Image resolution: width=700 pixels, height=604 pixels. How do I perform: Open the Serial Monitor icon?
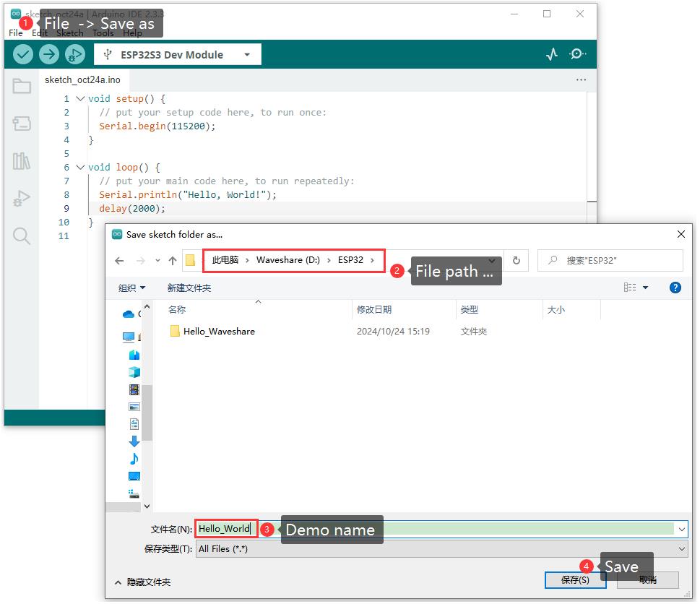[x=577, y=54]
